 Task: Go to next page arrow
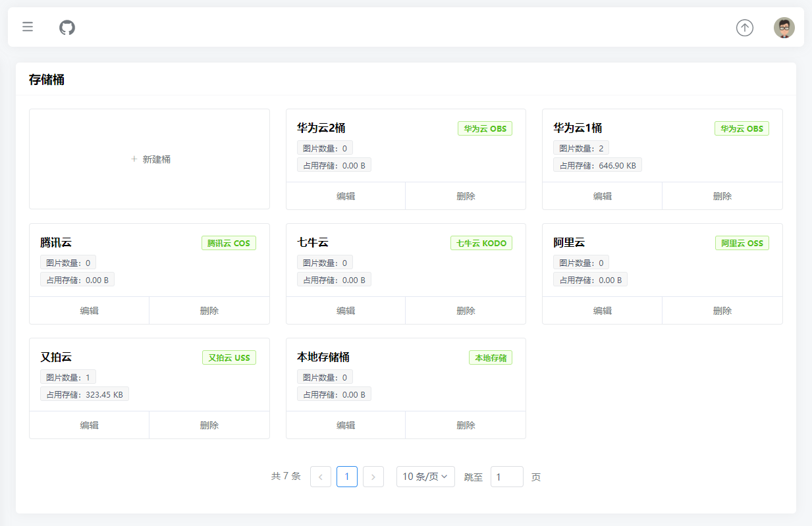point(373,477)
